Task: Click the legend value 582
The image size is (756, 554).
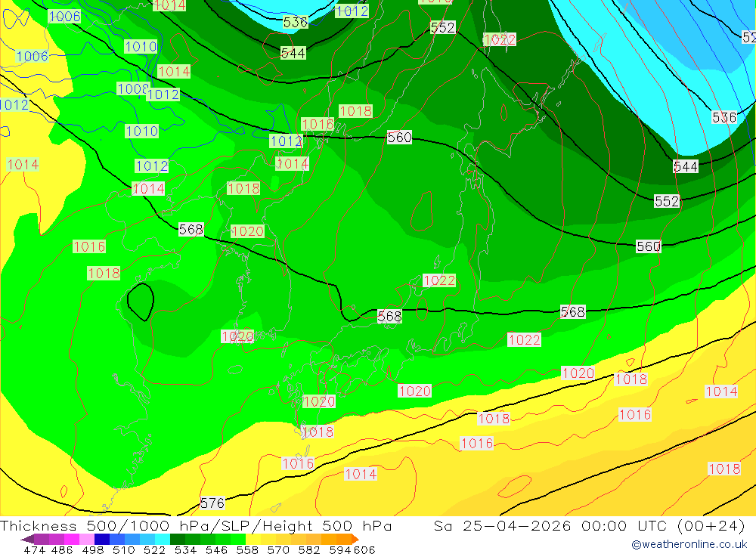Action: click(308, 549)
